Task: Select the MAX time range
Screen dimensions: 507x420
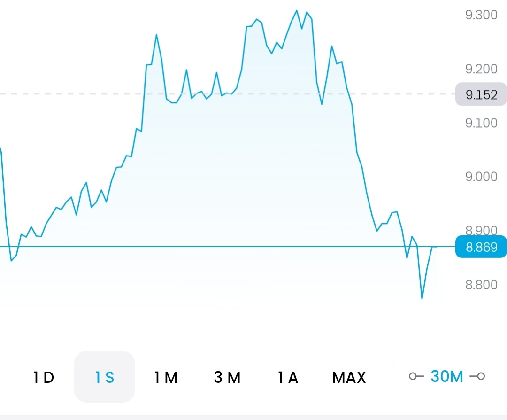Action: click(x=349, y=377)
